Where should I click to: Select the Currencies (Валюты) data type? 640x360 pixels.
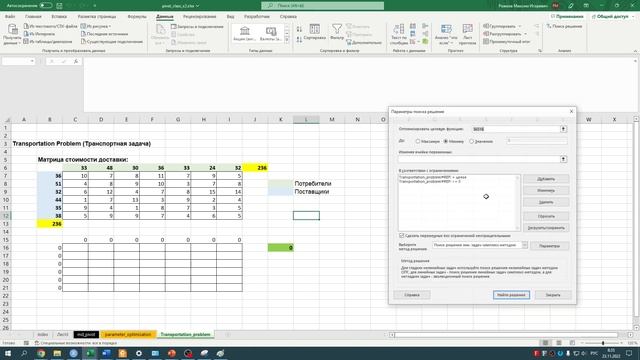pyautogui.click(x=271, y=33)
